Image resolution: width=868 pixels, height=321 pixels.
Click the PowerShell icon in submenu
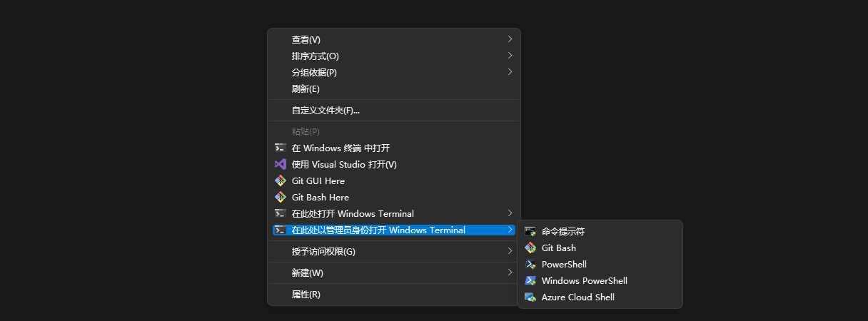[530, 264]
